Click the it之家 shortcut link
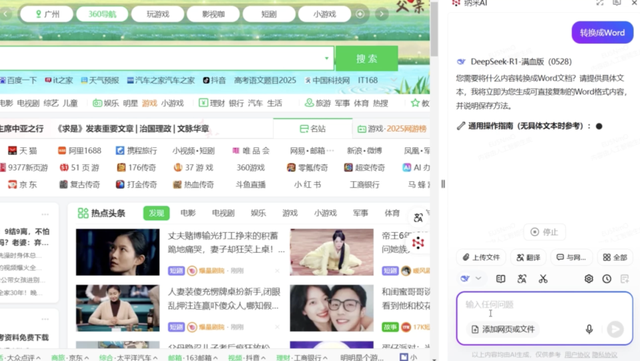 point(59,80)
